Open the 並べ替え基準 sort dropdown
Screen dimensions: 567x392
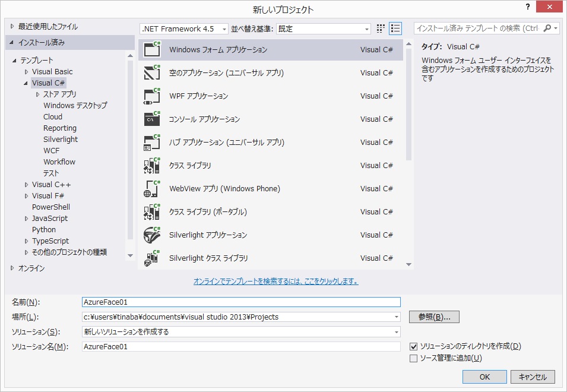pyautogui.click(x=324, y=29)
